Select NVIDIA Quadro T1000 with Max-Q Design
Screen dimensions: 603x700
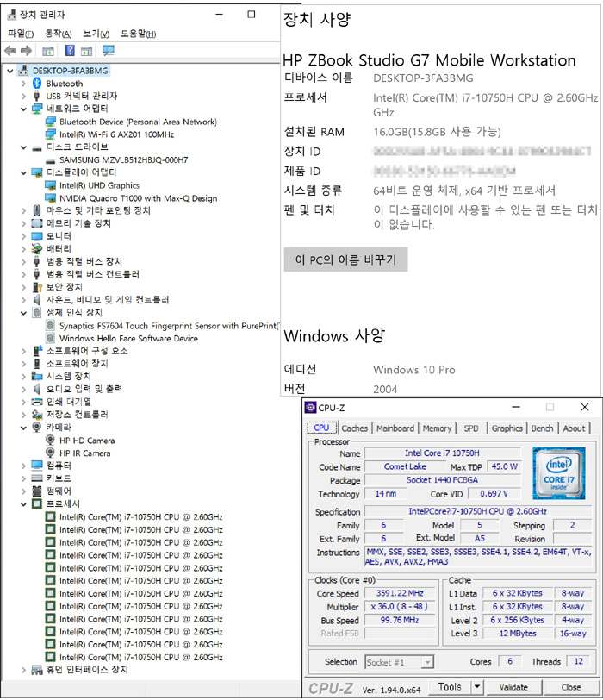pos(139,198)
